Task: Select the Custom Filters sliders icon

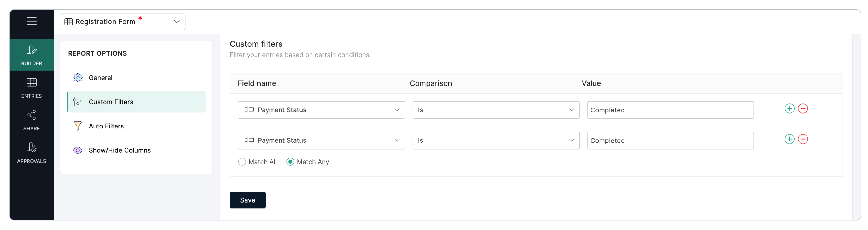Action: pos(78,102)
